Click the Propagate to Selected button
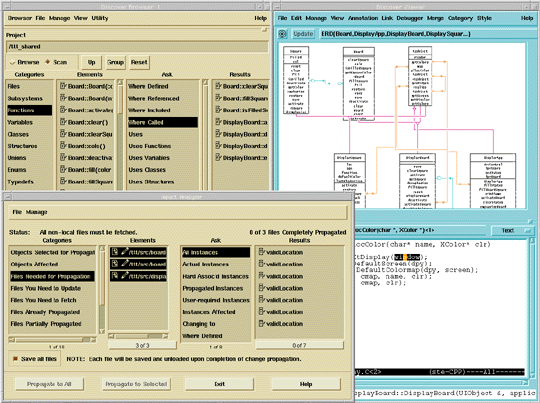Viewport: 540px width, 403px height. (x=136, y=384)
